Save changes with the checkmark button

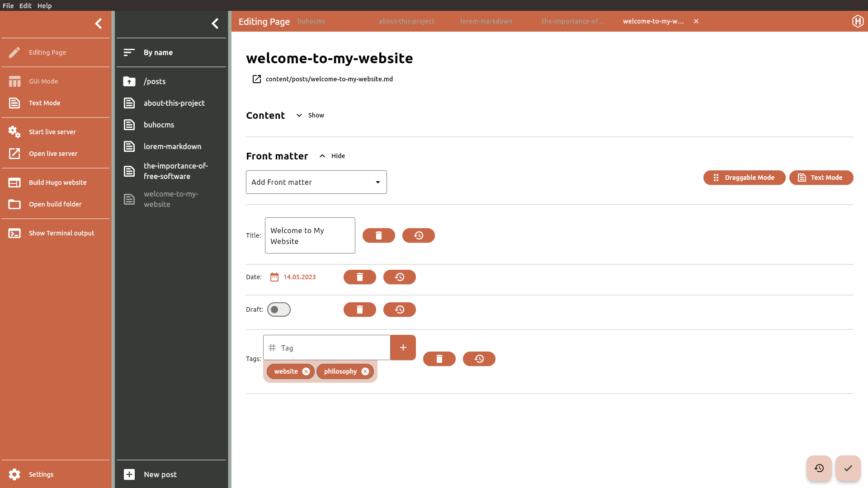(x=848, y=468)
